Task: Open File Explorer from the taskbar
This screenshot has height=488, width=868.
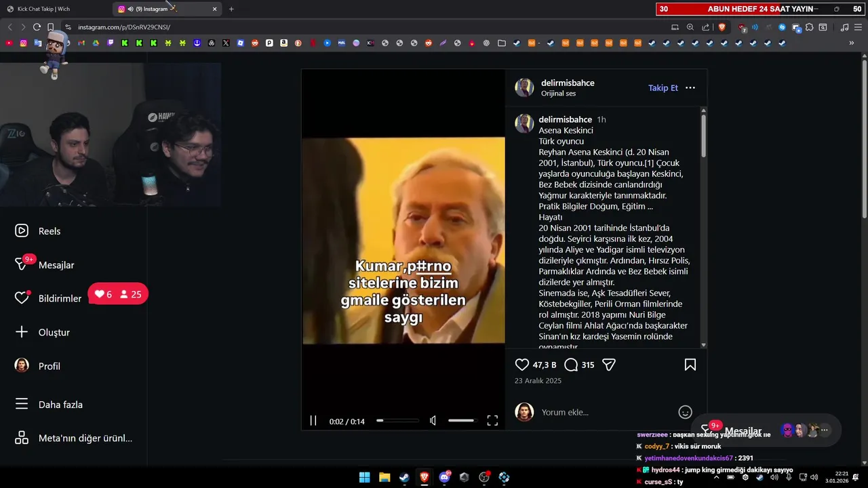Action: point(384,477)
